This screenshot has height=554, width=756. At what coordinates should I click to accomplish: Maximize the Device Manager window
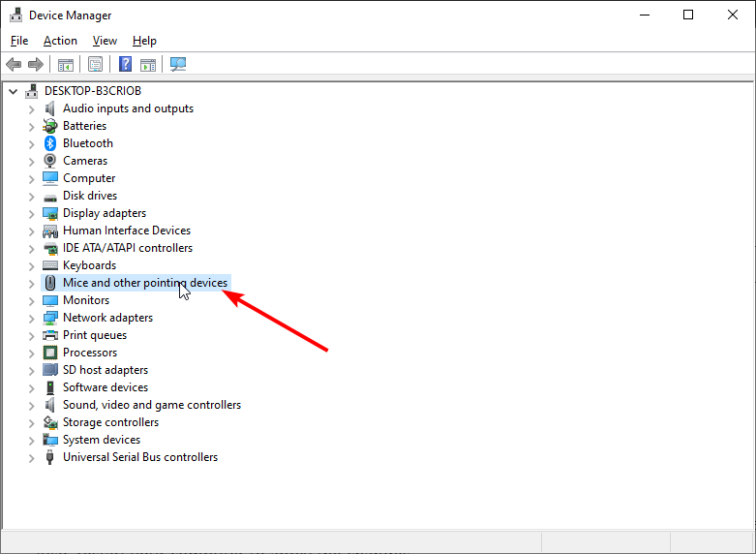[688, 15]
